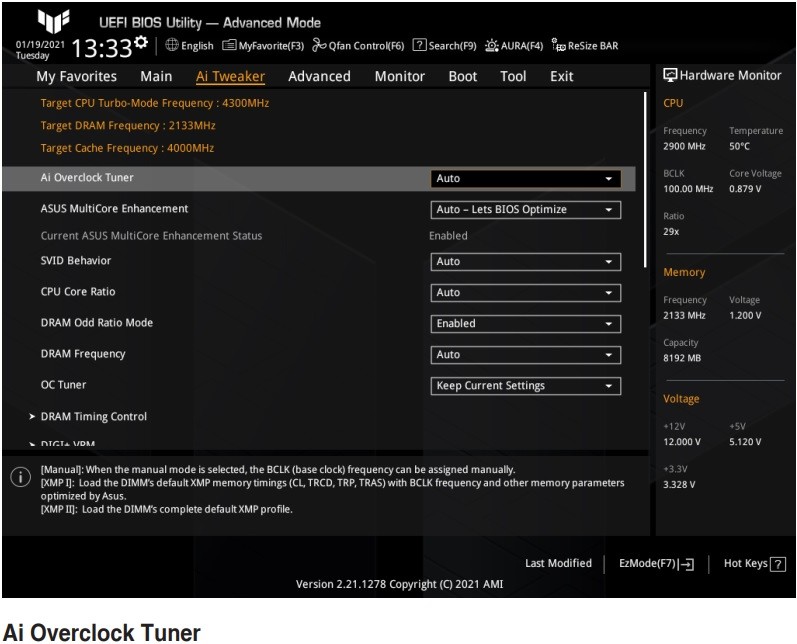Click ASUS MultiCore Enhancement label
This screenshot has width=797, height=644.
(x=114, y=208)
